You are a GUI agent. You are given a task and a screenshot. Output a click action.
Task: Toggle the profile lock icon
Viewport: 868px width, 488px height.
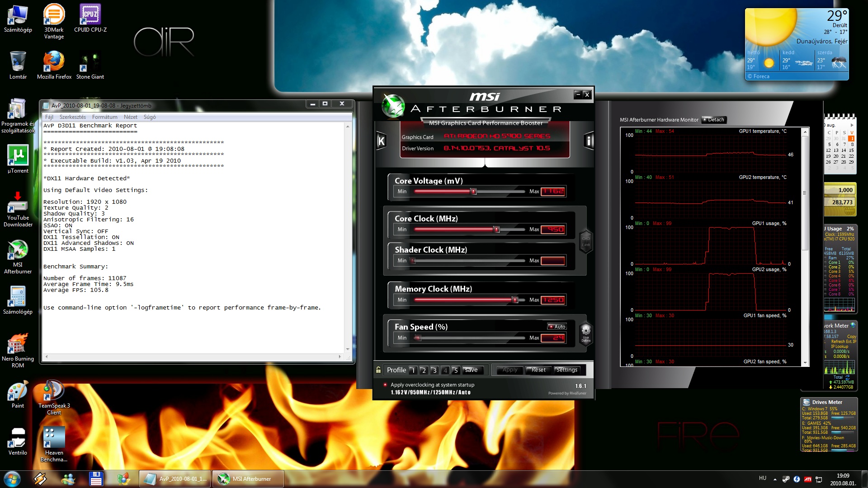click(x=378, y=370)
